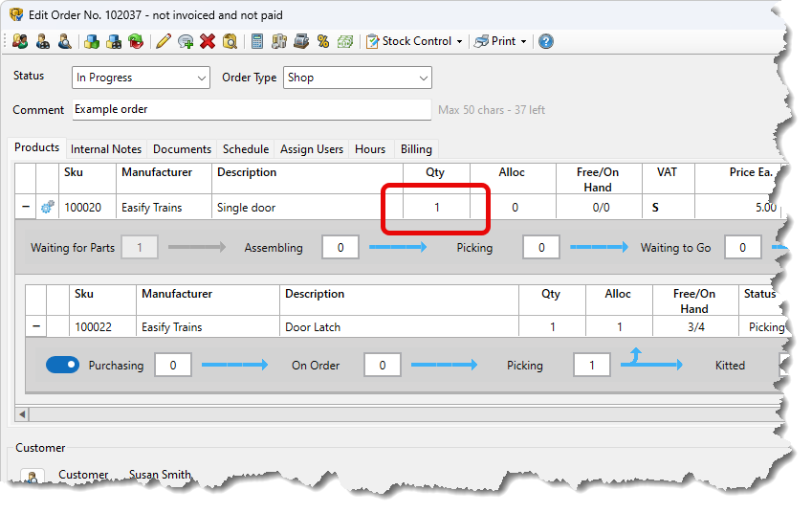Image resolution: width=812 pixels, height=513 pixels.
Task: Open the calculator icon in toolbar
Action: point(257,41)
